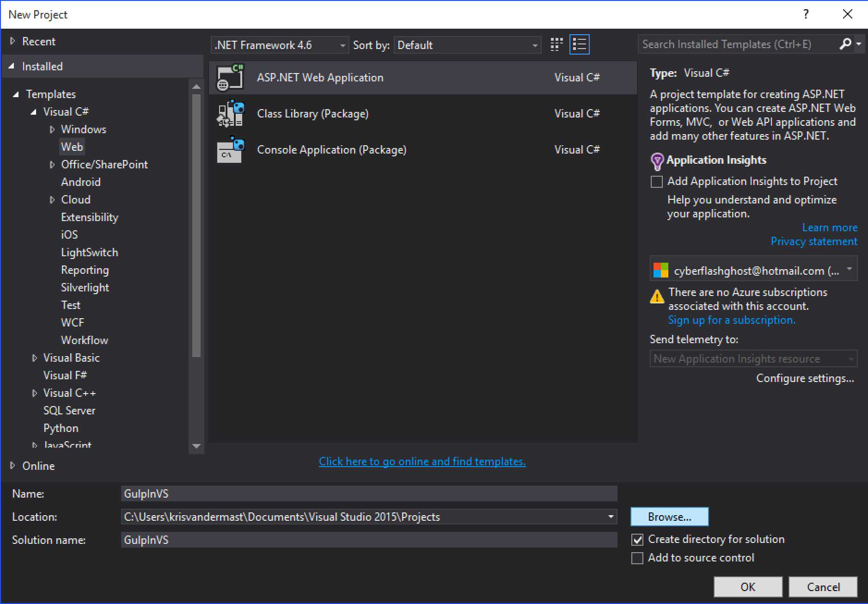Image resolution: width=868 pixels, height=604 pixels.
Task: Check Add to source control
Action: 637,558
